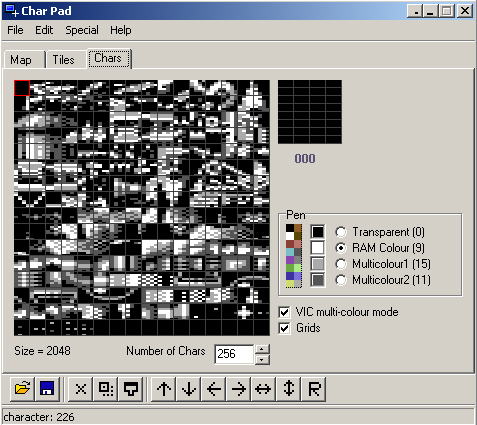The width and height of the screenshot is (477, 425).
Task: Increase Number of Chars with up stepper
Action: (x=262, y=349)
